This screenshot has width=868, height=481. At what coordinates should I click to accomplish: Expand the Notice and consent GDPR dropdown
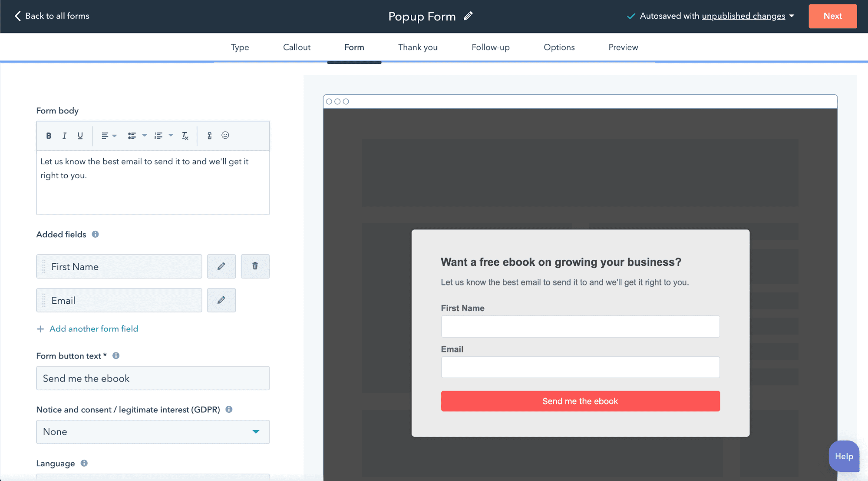pyautogui.click(x=256, y=431)
